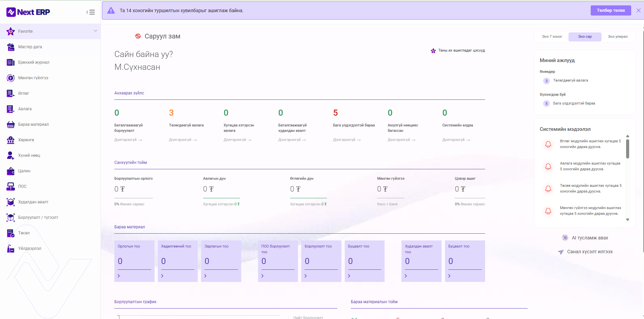Open Санал хүсэлт илгээх link
This screenshot has height=319, width=644.
590,252
